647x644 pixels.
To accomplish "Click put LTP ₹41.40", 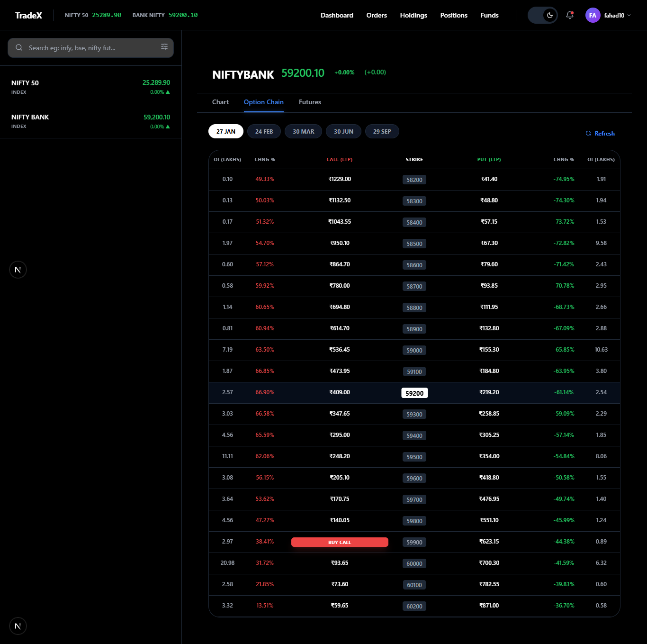I will [489, 179].
